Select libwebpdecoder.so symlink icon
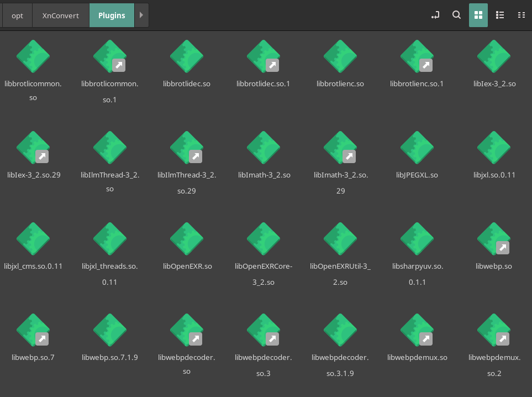This screenshot has height=397, width=532. [187, 330]
